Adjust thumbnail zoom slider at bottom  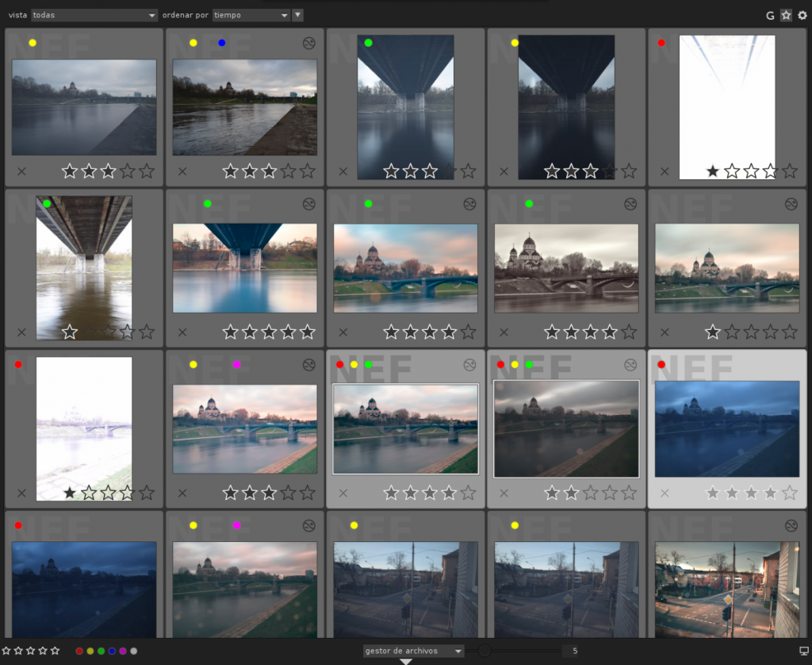[513, 651]
